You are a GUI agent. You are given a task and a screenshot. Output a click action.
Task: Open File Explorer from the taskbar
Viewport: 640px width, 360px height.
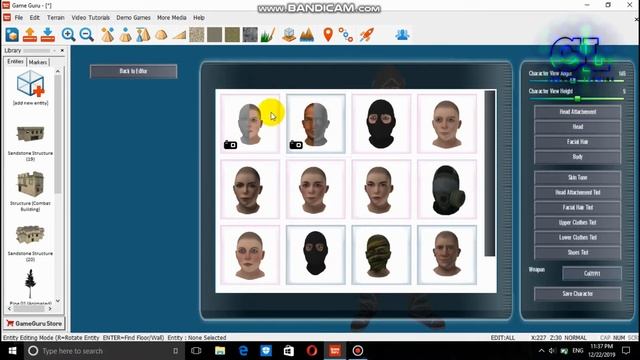tap(220, 351)
